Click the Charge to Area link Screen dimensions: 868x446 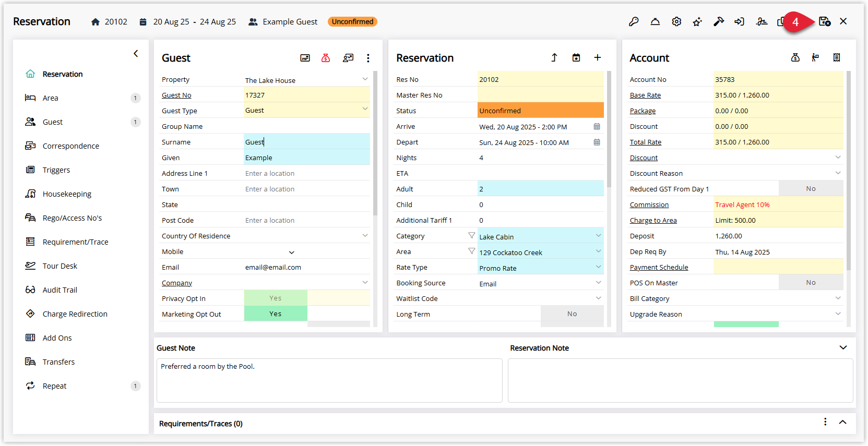point(653,220)
